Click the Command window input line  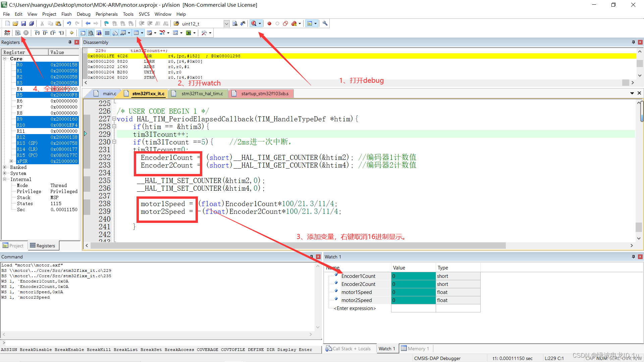point(161,343)
